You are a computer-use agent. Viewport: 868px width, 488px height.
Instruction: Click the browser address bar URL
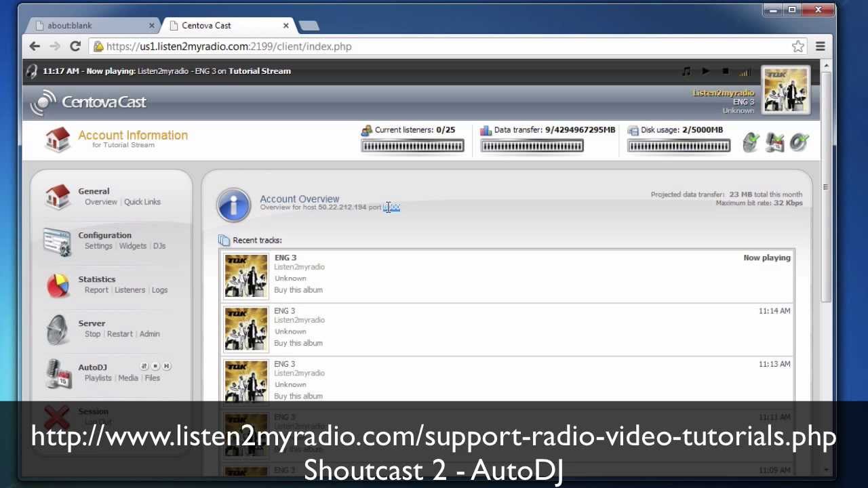(x=229, y=47)
